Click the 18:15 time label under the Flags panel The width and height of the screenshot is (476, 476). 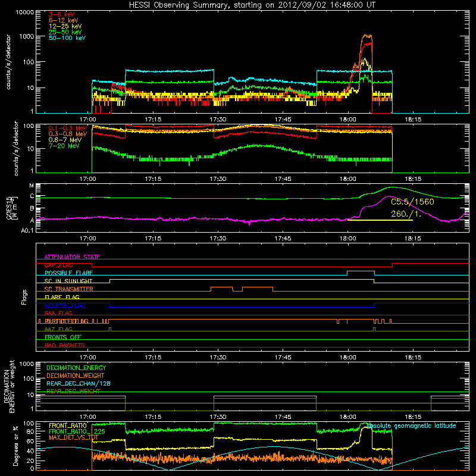413,358
